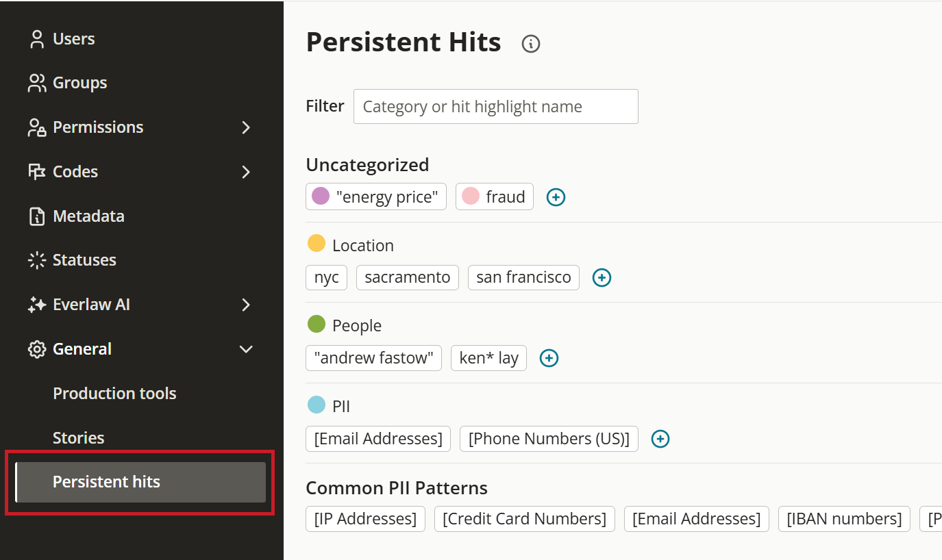Click the Location category name
Viewport: 942px width, 560px height.
pos(363,246)
